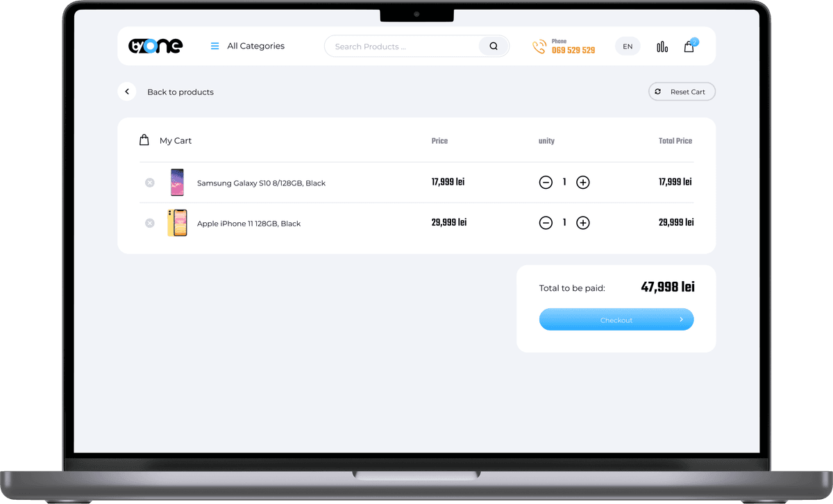Viewport: 833px width, 504px height.
Task: Click the unity column header
Action: coord(546,141)
